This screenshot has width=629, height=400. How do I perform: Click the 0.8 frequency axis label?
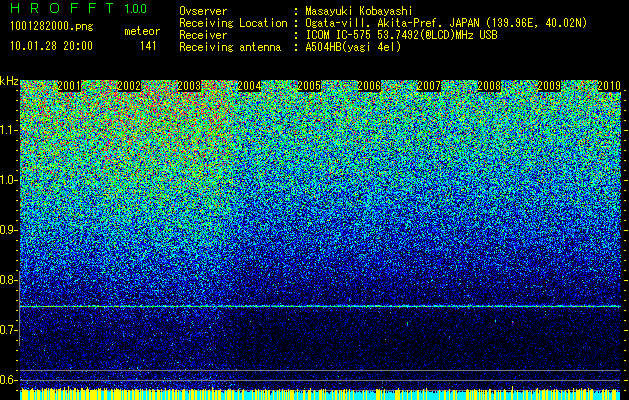pos(8,280)
